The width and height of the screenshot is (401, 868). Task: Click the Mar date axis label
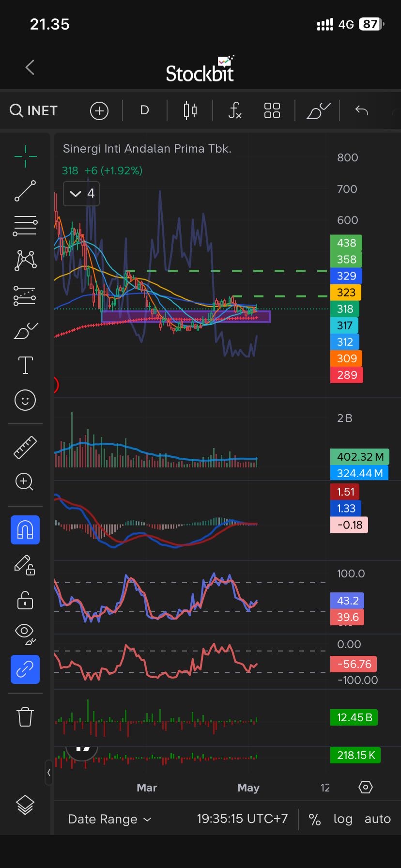coord(147,788)
